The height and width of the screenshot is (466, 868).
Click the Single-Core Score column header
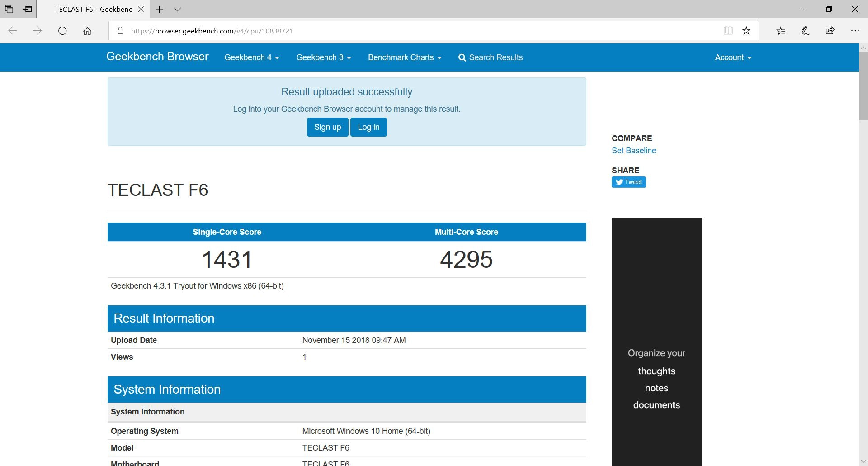227,232
